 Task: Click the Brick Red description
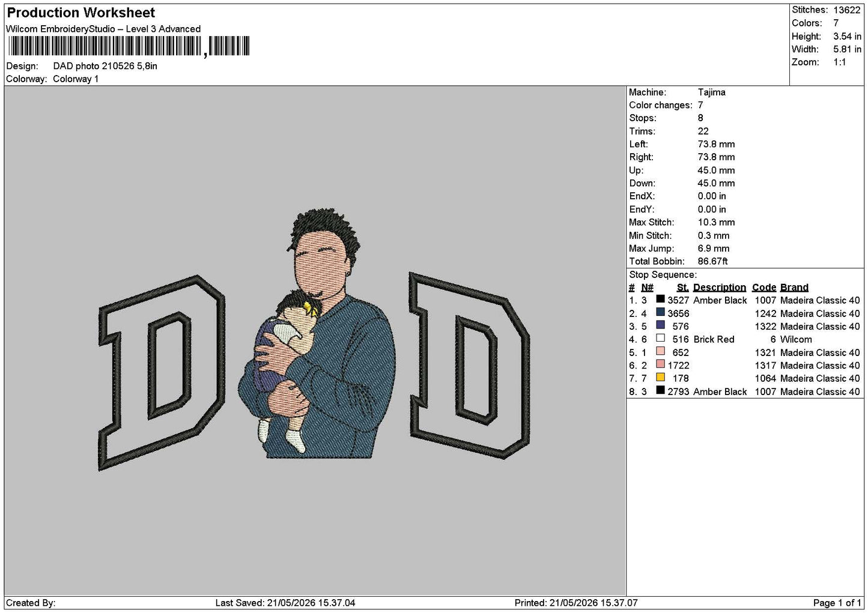[x=714, y=339]
